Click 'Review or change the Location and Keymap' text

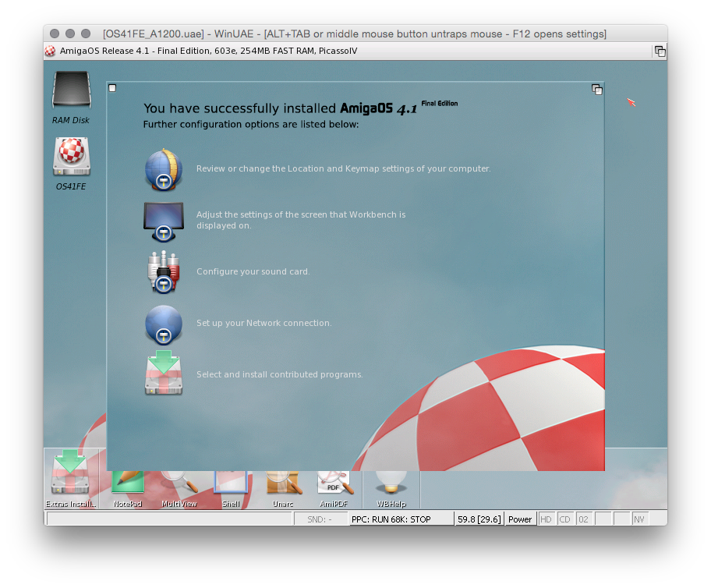click(343, 168)
